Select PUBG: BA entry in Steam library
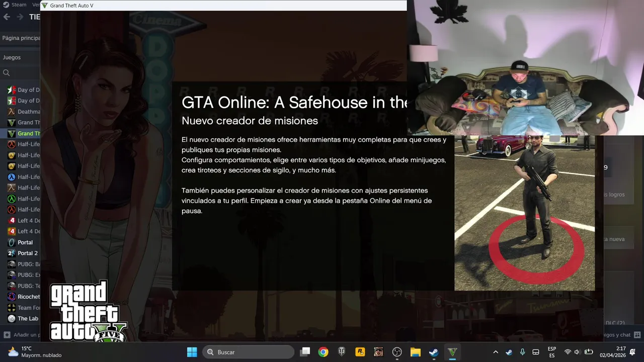Screen dimensions: 644x362 coord(24,264)
